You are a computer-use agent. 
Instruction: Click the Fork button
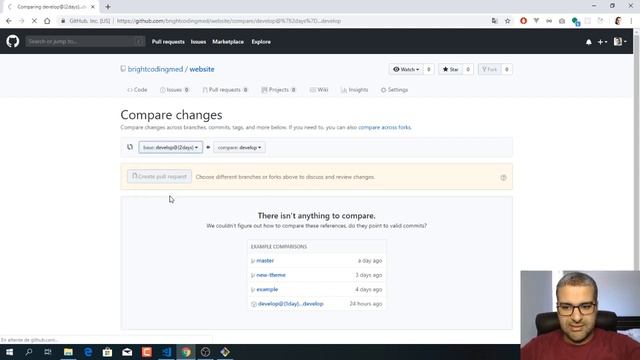click(489, 69)
